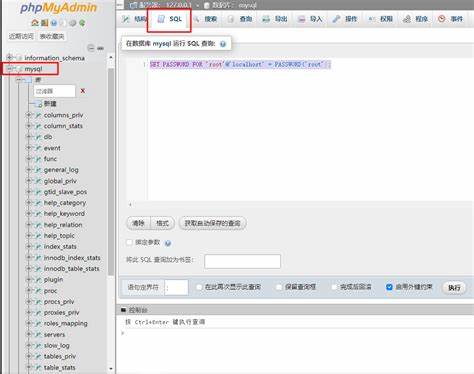
Task: Open the Favorites tables tab
Action: coord(52,36)
